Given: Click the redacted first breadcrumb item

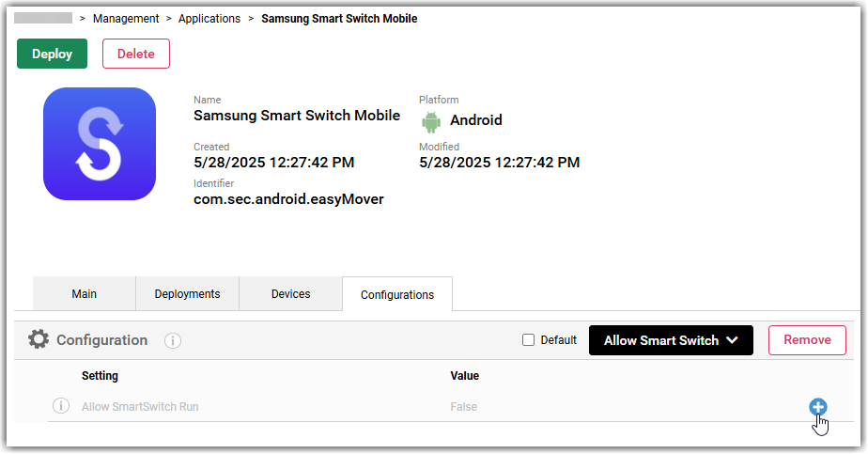Looking at the screenshot, I should [43, 18].
